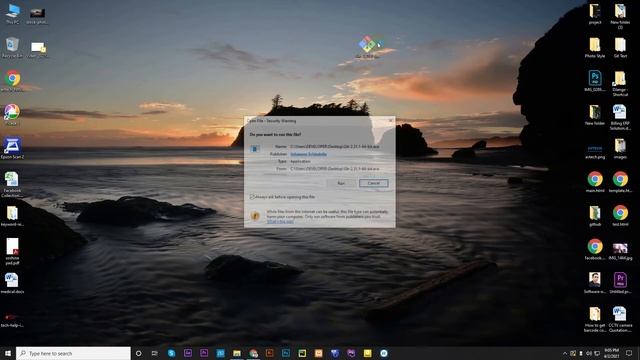Screen dimensions: 640x360
Task: Toggle Always ask before opening this file
Action: pyautogui.click(x=252, y=197)
